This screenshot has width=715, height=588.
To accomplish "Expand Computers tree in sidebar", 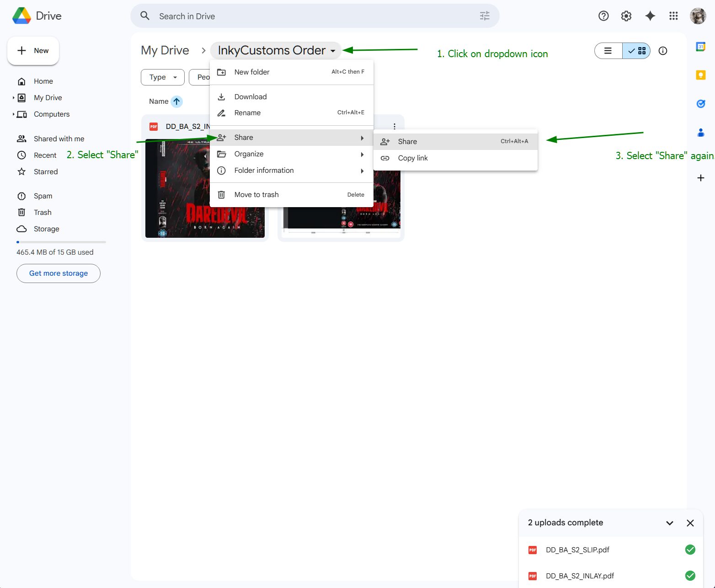I will (13, 114).
